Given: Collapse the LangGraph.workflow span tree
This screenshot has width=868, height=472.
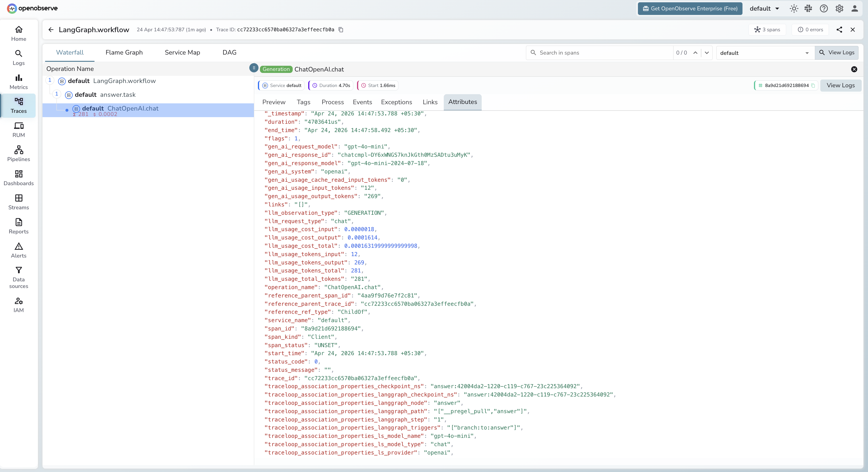Looking at the screenshot, I should 50,80.
